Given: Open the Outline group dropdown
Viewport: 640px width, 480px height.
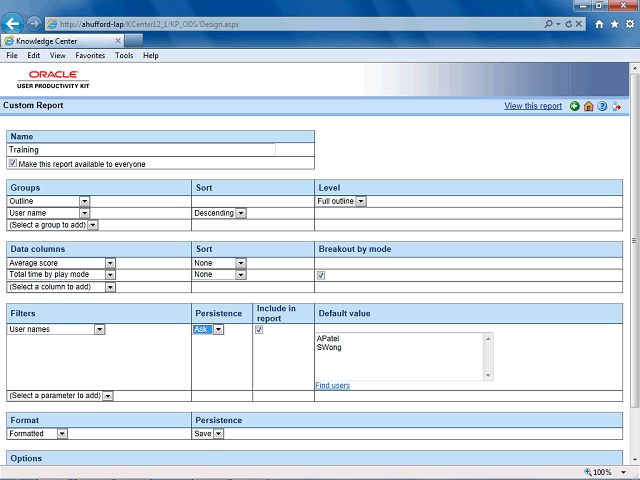Looking at the screenshot, I should 84,201.
